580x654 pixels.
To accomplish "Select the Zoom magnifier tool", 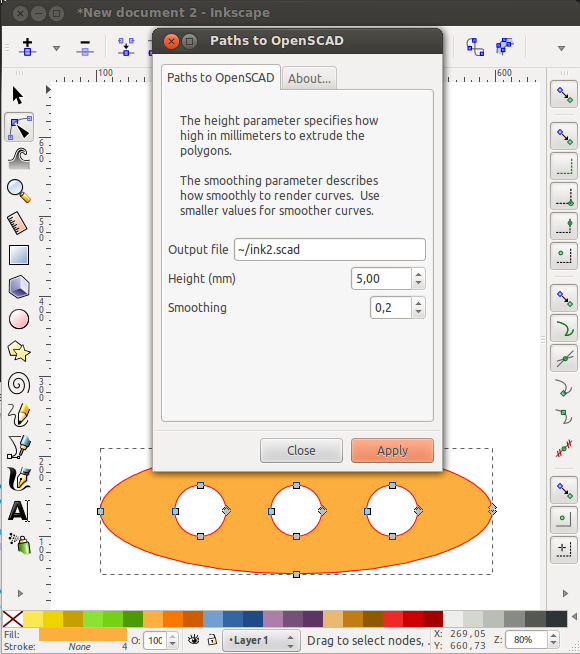I will tap(19, 191).
